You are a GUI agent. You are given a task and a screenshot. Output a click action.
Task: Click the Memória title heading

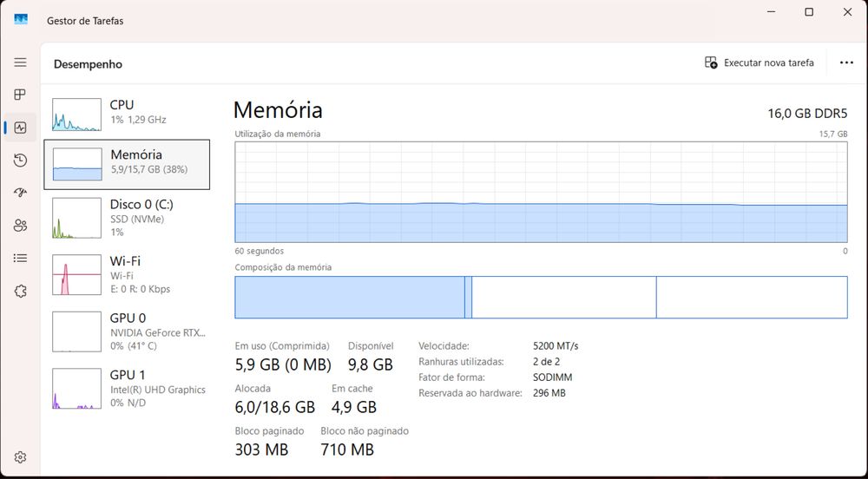coord(278,109)
